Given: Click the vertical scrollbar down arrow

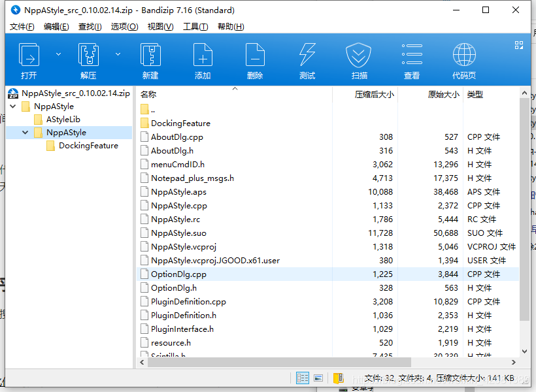Looking at the screenshot, I should point(524,351).
